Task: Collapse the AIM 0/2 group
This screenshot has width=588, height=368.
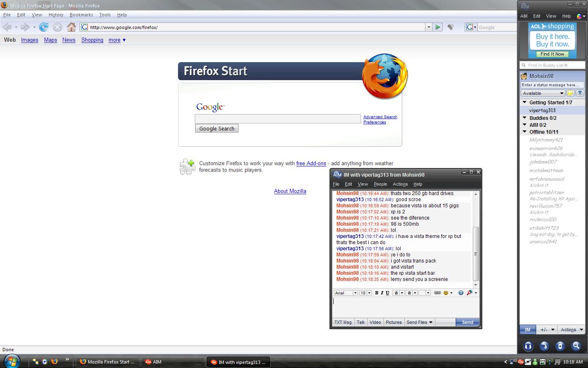Action: 525,125
